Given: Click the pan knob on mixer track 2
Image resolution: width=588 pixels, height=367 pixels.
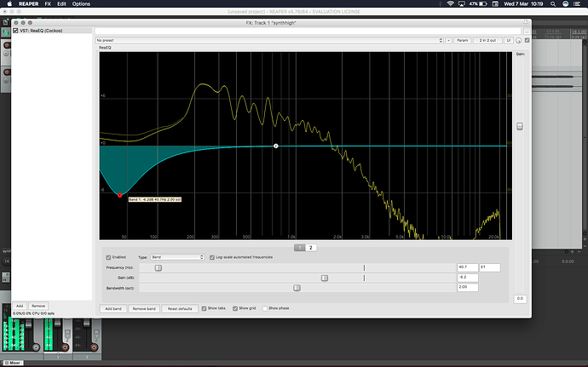Looking at the screenshot, I should (95, 347).
